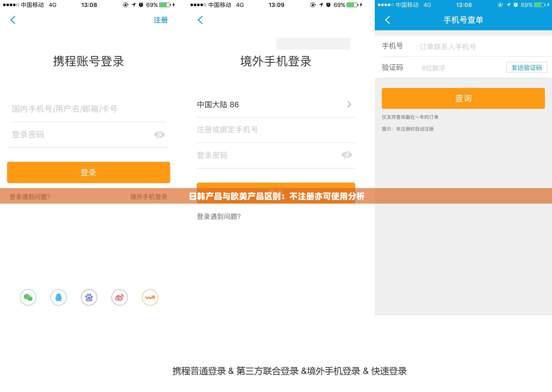Focus the 注册或绑定手机号 field

[276, 130]
